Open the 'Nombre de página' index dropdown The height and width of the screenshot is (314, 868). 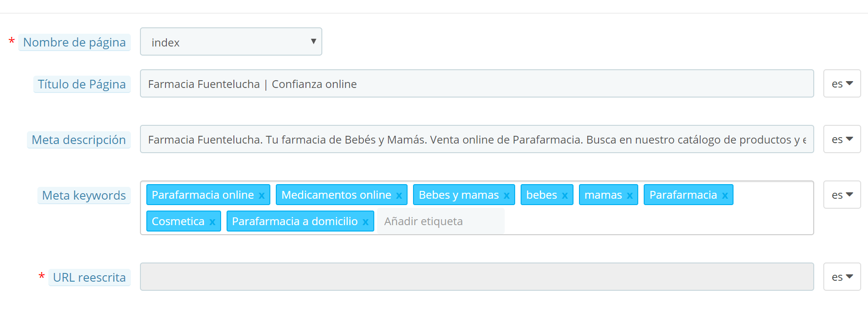[231, 42]
